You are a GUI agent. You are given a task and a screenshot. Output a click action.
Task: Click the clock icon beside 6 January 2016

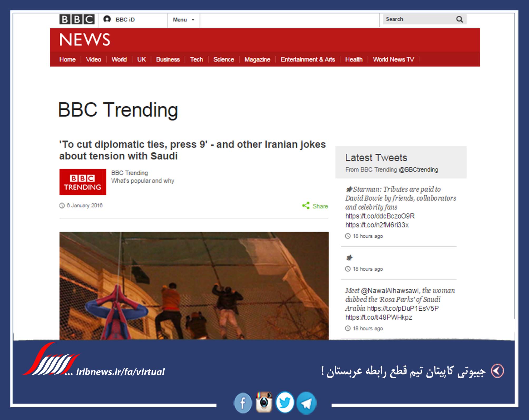(x=62, y=206)
